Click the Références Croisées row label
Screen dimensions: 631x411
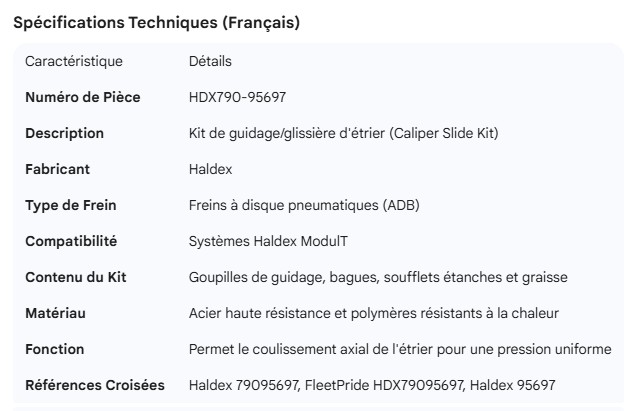94,386
